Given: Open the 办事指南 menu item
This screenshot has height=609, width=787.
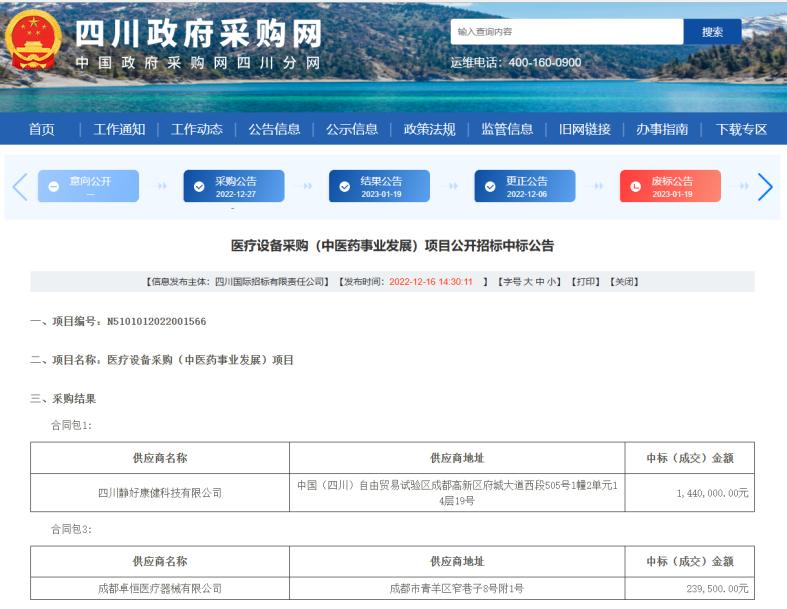Looking at the screenshot, I should point(662,130).
